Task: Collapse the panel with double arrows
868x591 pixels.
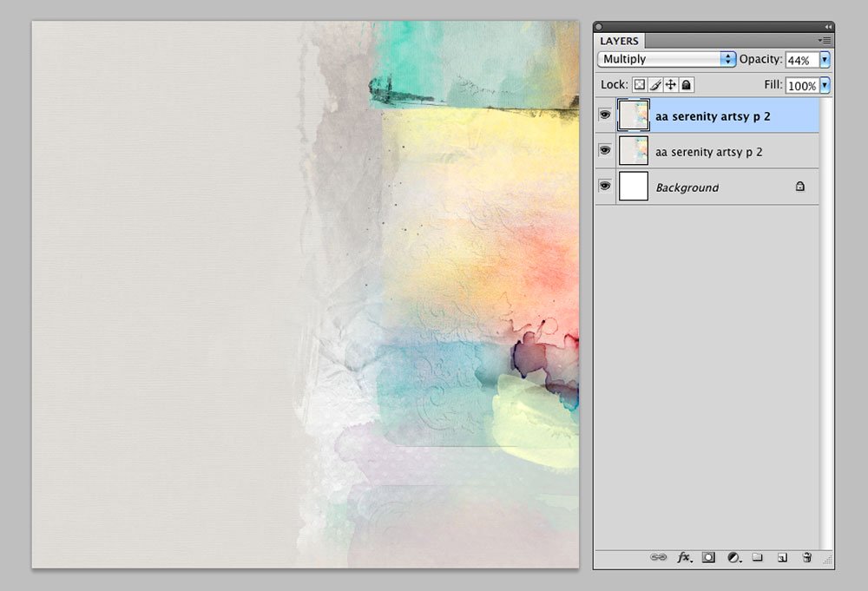Action: [828, 27]
